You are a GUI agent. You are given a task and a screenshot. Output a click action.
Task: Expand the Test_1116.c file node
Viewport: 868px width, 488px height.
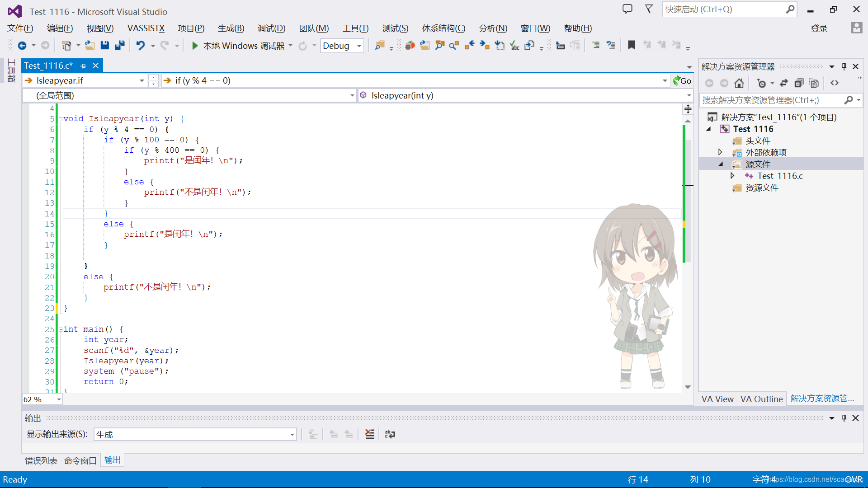(x=732, y=176)
